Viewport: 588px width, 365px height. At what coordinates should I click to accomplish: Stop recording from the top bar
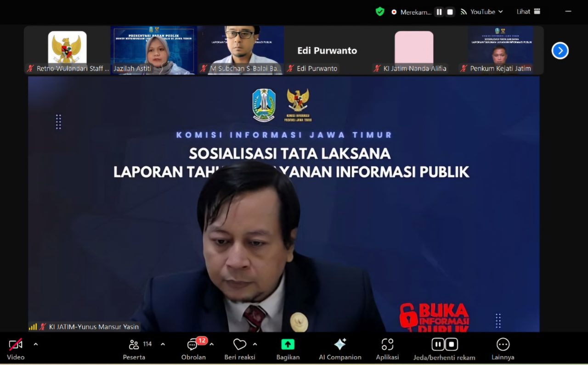coord(450,12)
